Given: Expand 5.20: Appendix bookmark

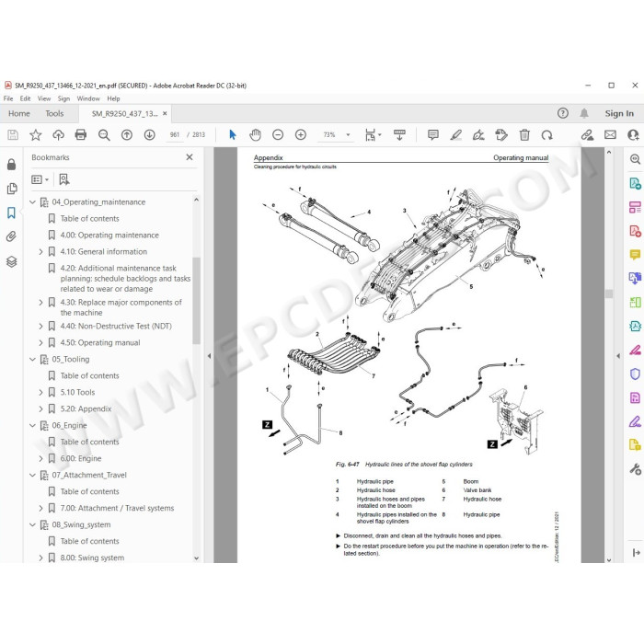Looking at the screenshot, I should click(40, 409).
